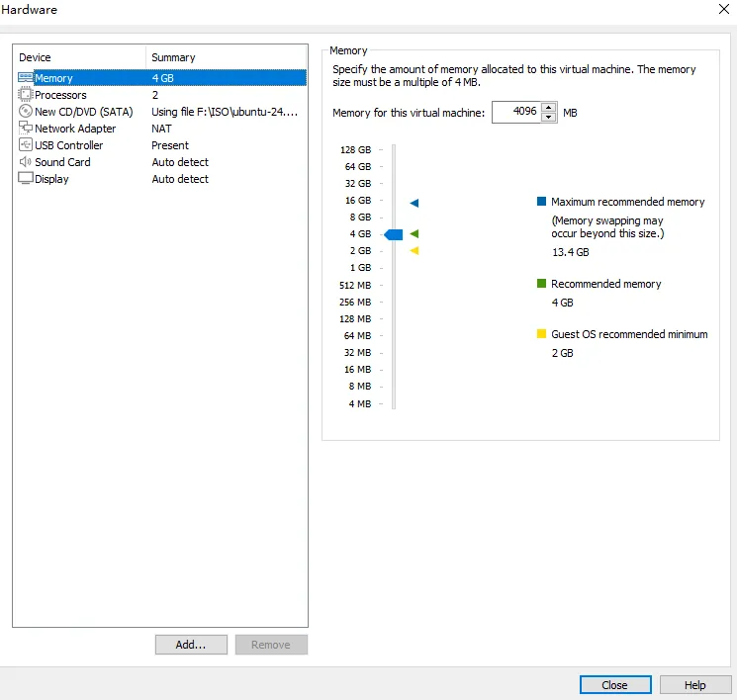This screenshot has height=700, width=737.
Task: Click the 64 GB slider label
Action: (358, 167)
